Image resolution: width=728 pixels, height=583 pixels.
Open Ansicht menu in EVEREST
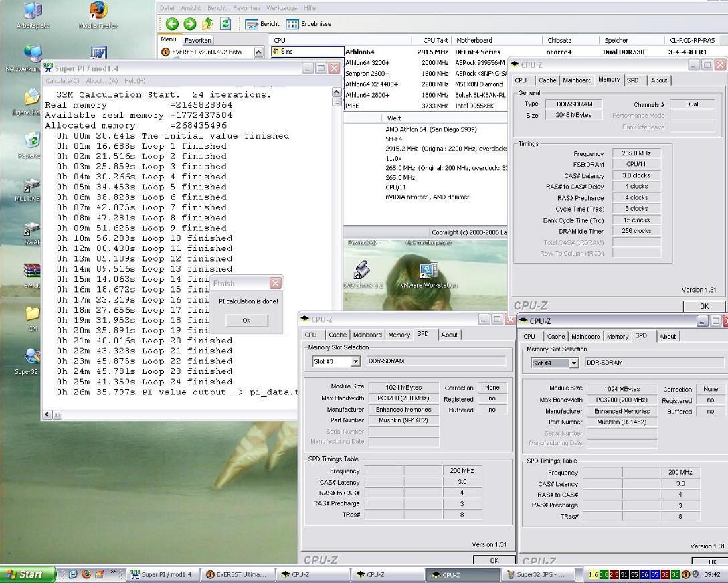pos(191,8)
